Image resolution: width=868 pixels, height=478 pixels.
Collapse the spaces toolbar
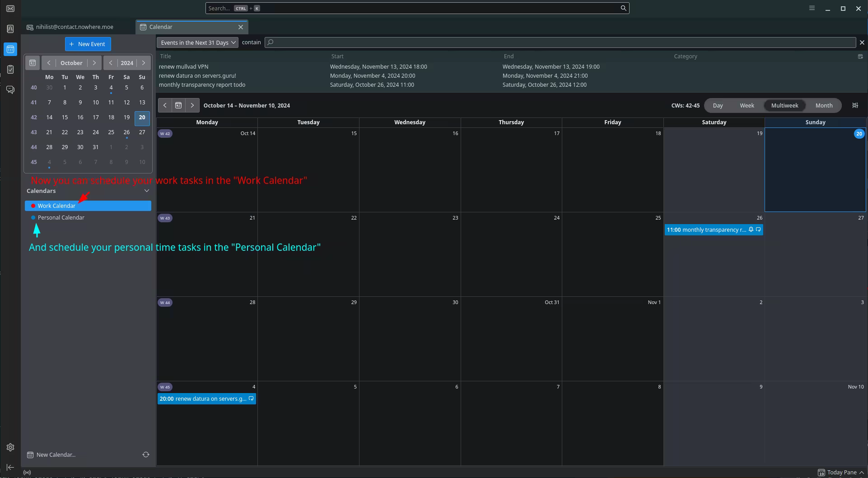pos(10,467)
